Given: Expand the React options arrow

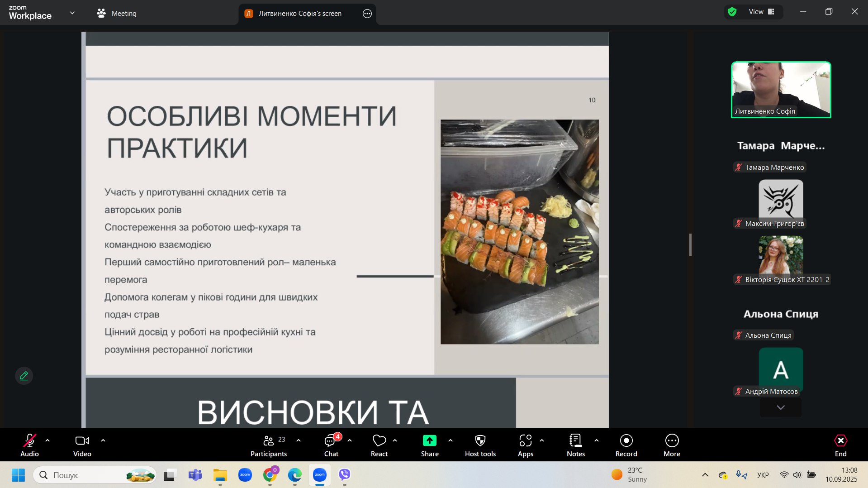Looking at the screenshot, I should 395,440.
